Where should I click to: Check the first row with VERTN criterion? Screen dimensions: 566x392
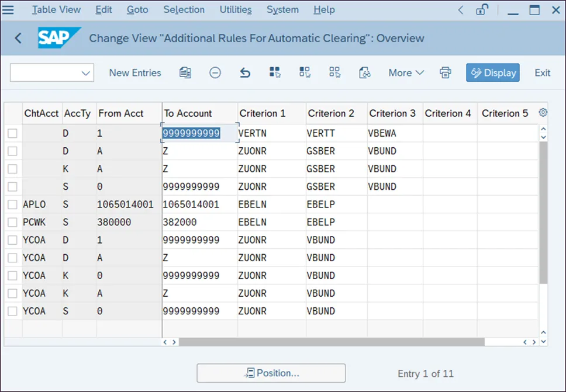[x=12, y=133]
